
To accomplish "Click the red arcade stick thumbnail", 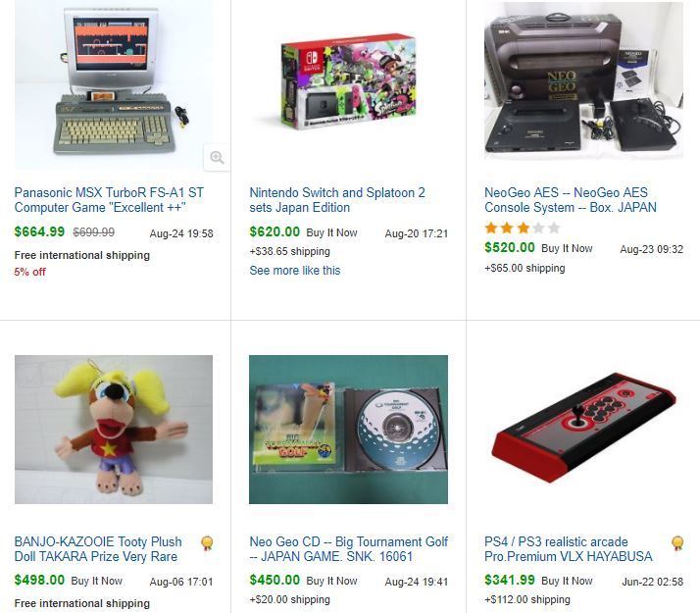I will point(584,428).
